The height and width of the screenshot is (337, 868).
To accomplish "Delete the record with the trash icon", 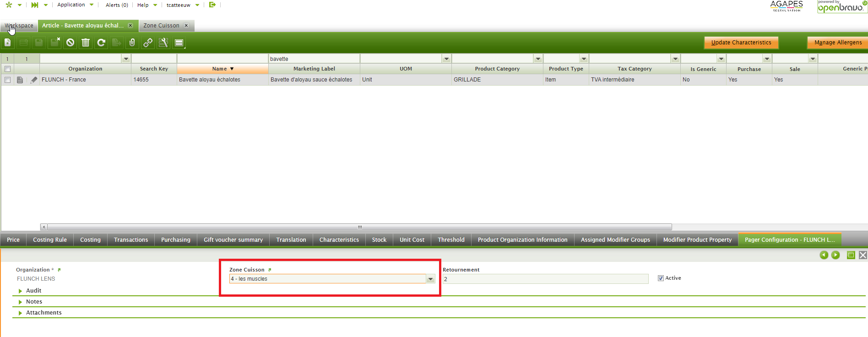I will (86, 43).
